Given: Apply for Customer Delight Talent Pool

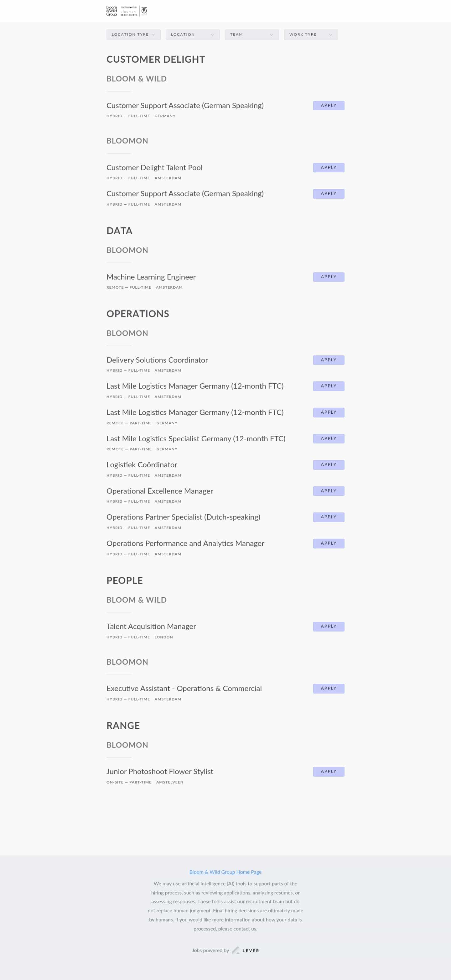Looking at the screenshot, I should (x=328, y=167).
